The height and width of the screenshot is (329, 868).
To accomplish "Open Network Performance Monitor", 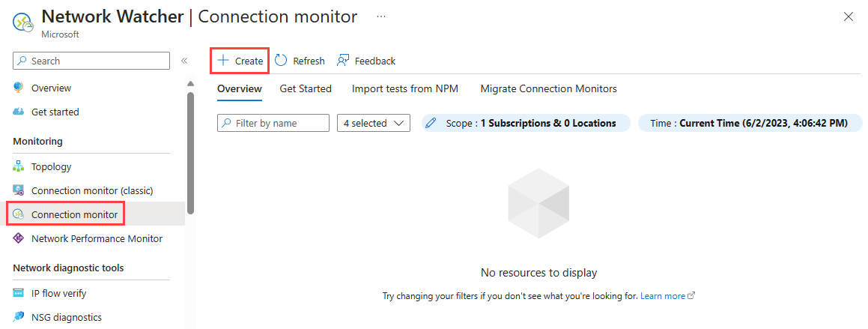I will click(x=97, y=239).
